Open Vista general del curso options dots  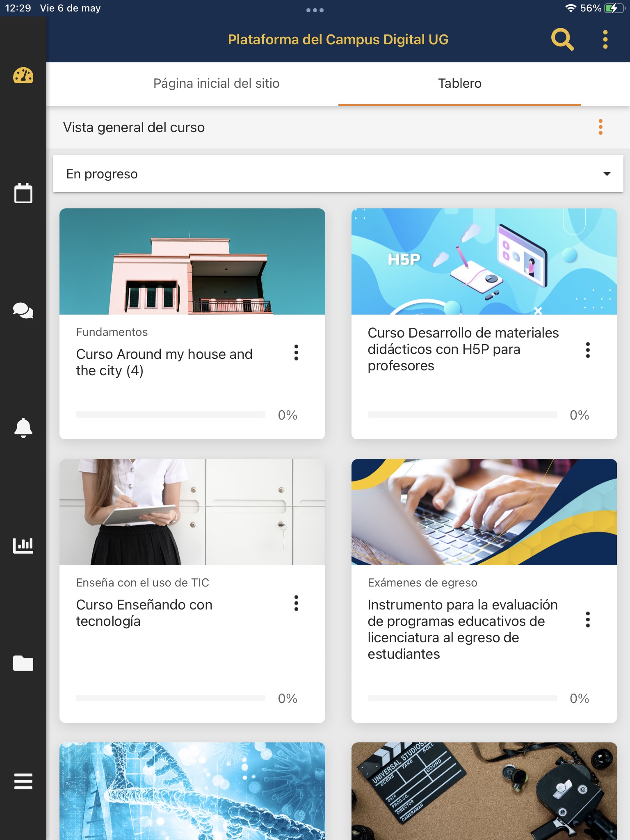point(600,127)
